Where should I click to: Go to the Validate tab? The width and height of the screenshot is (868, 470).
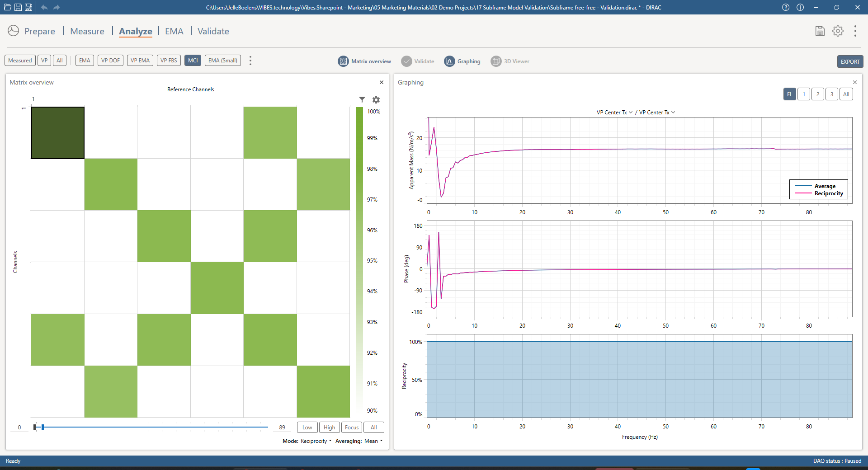point(213,31)
